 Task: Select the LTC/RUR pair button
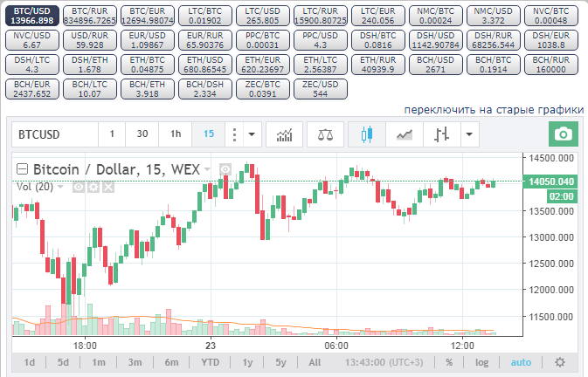coord(321,16)
